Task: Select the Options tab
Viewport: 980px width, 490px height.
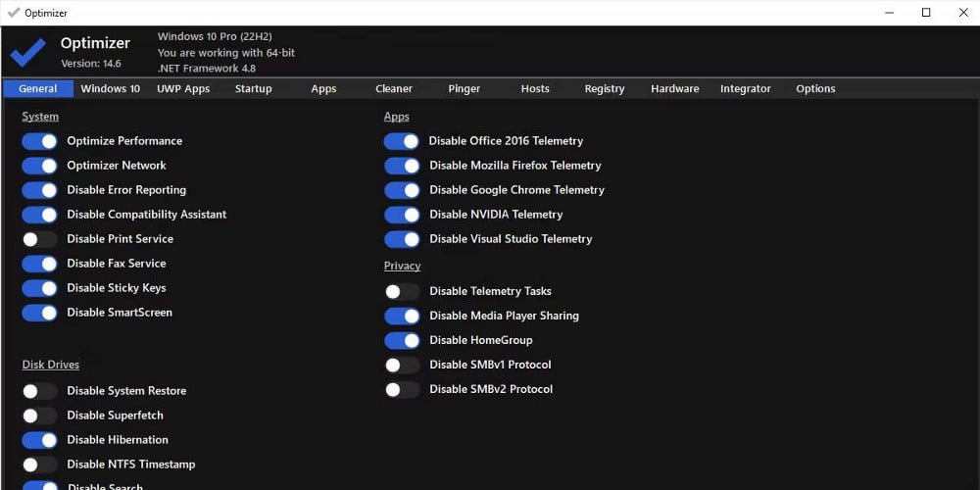Action: point(815,89)
